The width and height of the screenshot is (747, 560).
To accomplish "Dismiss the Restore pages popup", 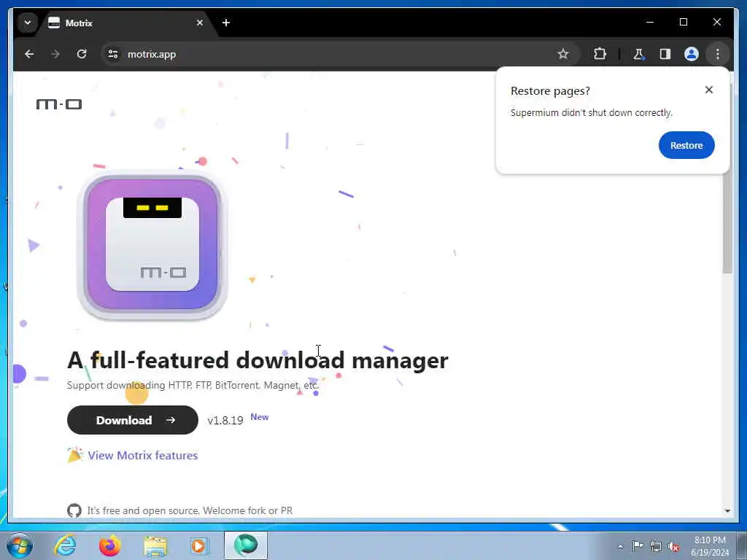I will click(x=709, y=90).
